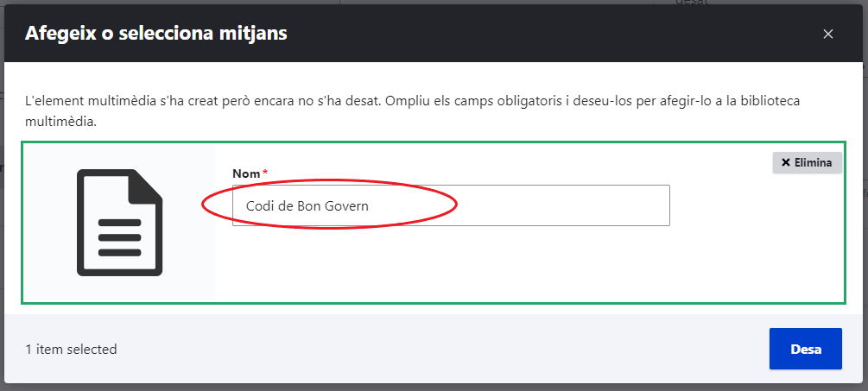Viewport: 868px width, 391px height.
Task: Click the Elimina button
Action: pyautogui.click(x=807, y=162)
